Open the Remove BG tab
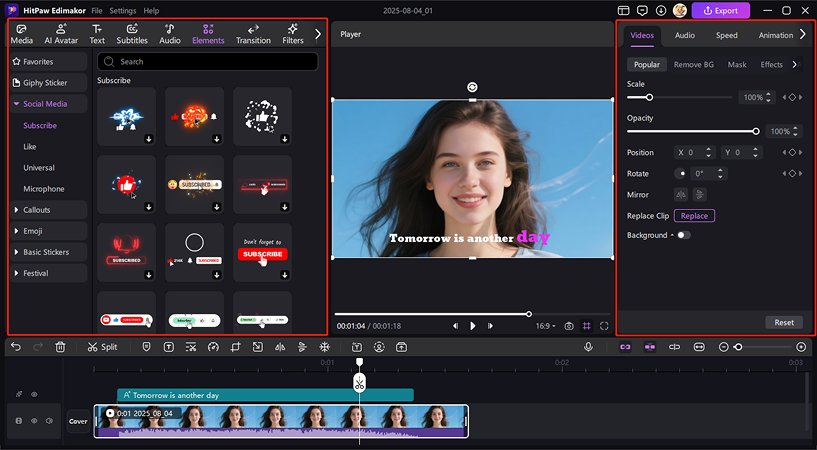 pos(694,65)
